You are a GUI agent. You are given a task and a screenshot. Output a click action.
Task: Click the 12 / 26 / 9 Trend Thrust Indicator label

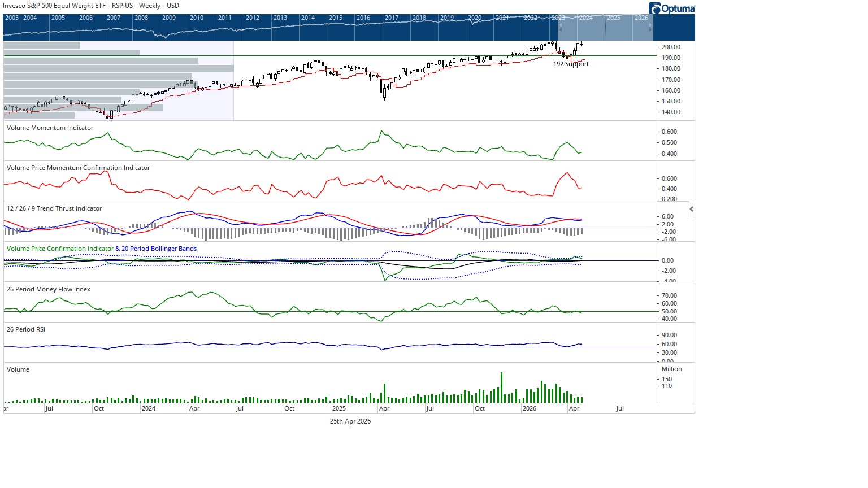[x=54, y=208]
